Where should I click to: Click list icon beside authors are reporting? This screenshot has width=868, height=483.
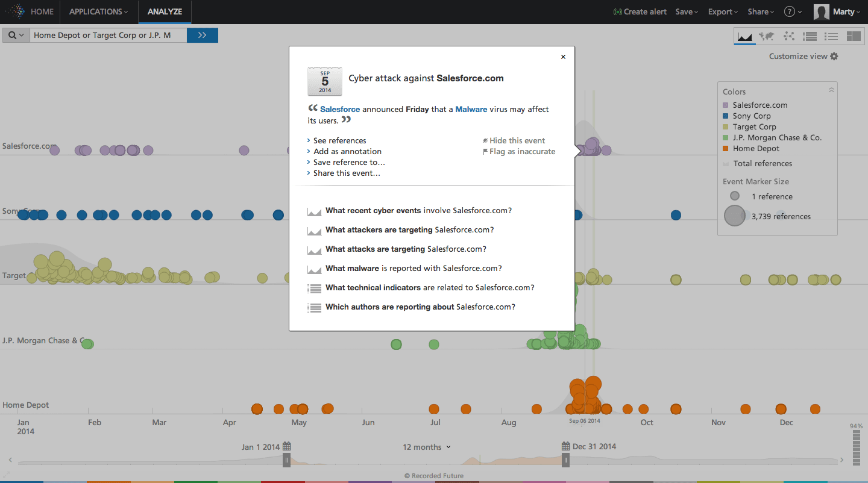tap(314, 308)
